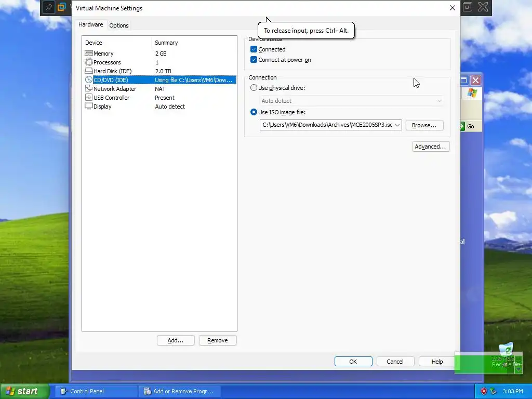Switch to the Options tab
Image resolution: width=532 pixels, height=399 pixels.
click(119, 25)
